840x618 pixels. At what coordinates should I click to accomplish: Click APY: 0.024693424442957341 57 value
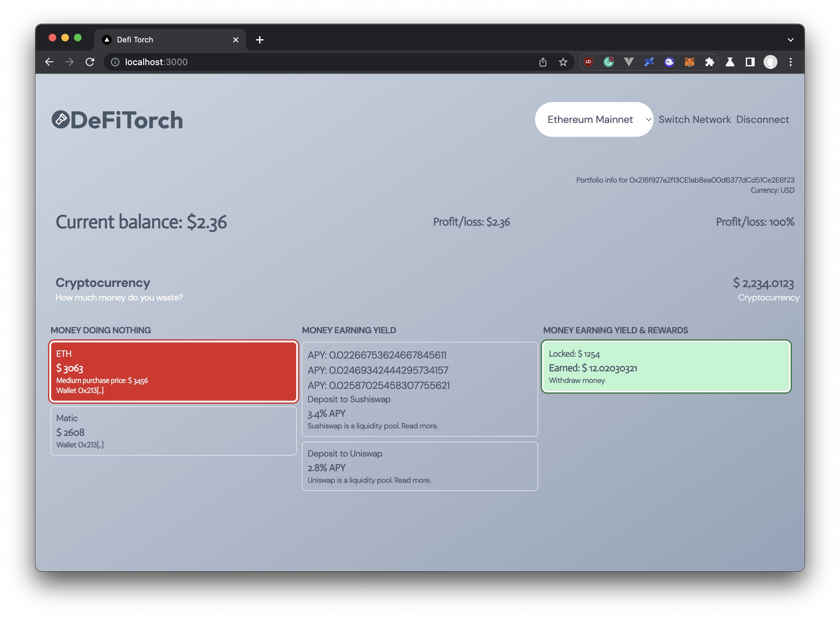click(378, 370)
